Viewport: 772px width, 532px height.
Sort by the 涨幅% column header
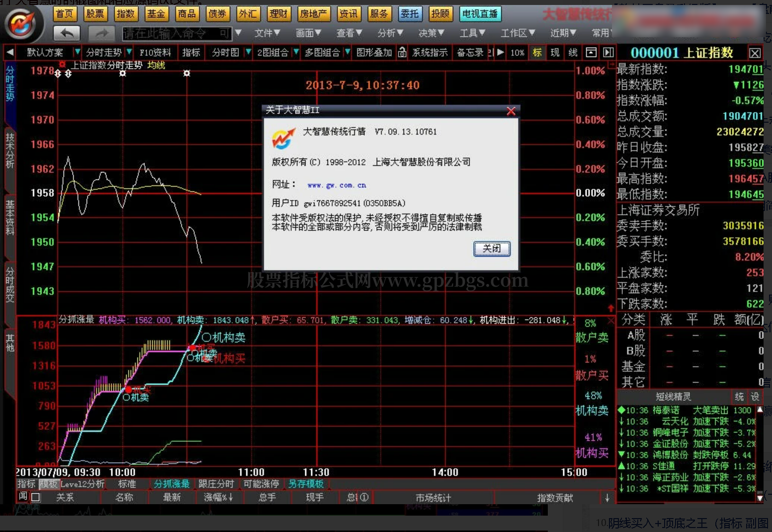pos(219,497)
